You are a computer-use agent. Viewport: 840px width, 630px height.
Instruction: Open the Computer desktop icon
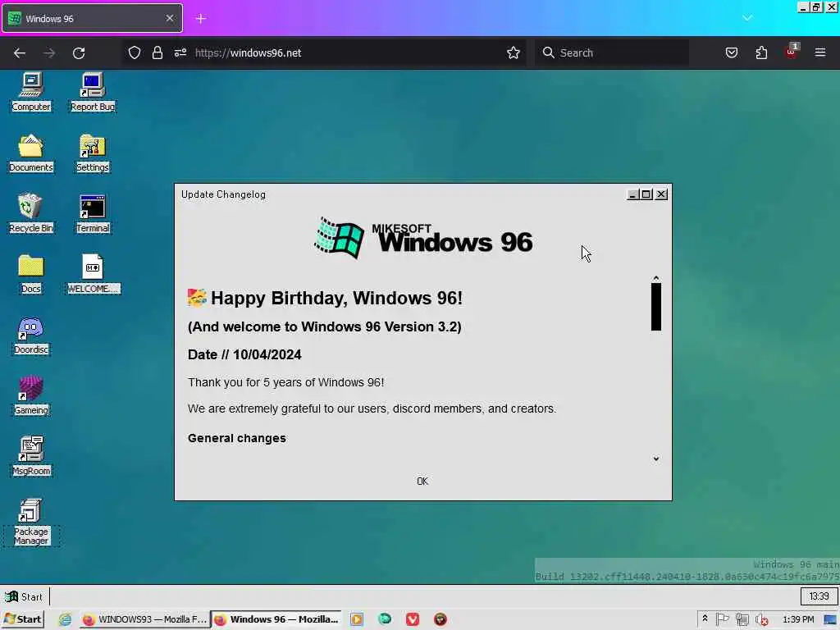(31, 92)
